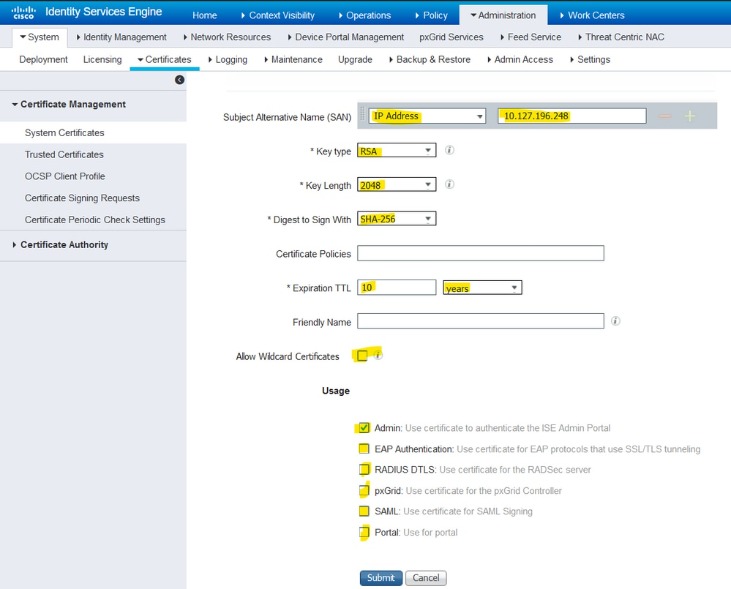Open the Settings submenu
This screenshot has width=731, height=589.
[x=590, y=59]
